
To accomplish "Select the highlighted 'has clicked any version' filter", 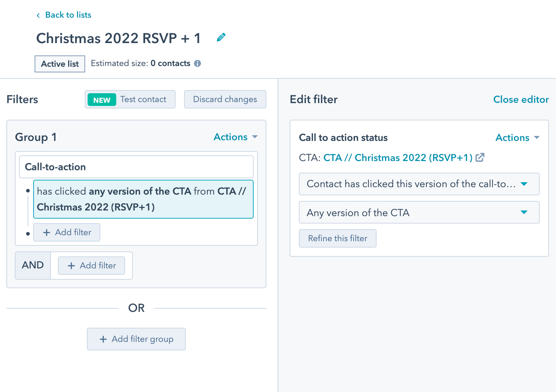I will click(x=143, y=199).
